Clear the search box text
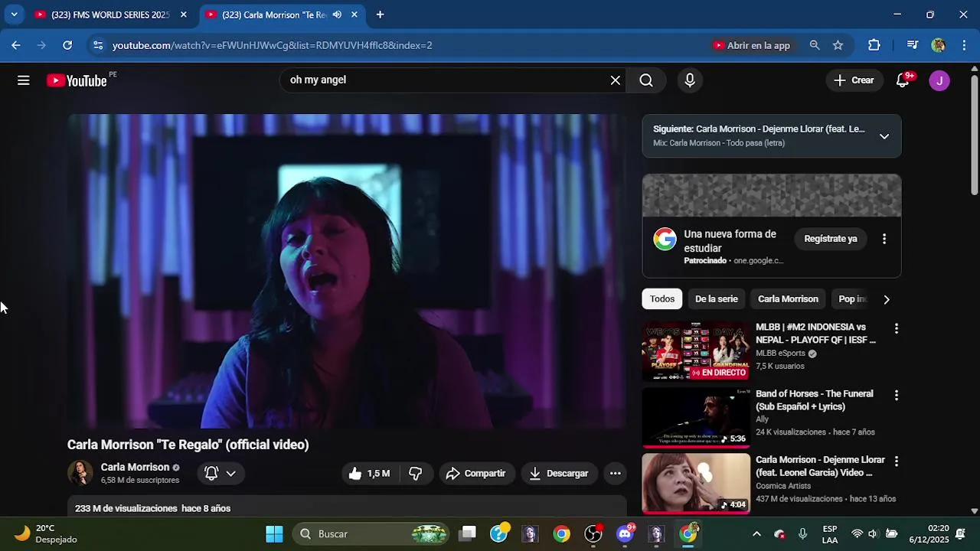This screenshot has height=551, width=980. click(615, 80)
